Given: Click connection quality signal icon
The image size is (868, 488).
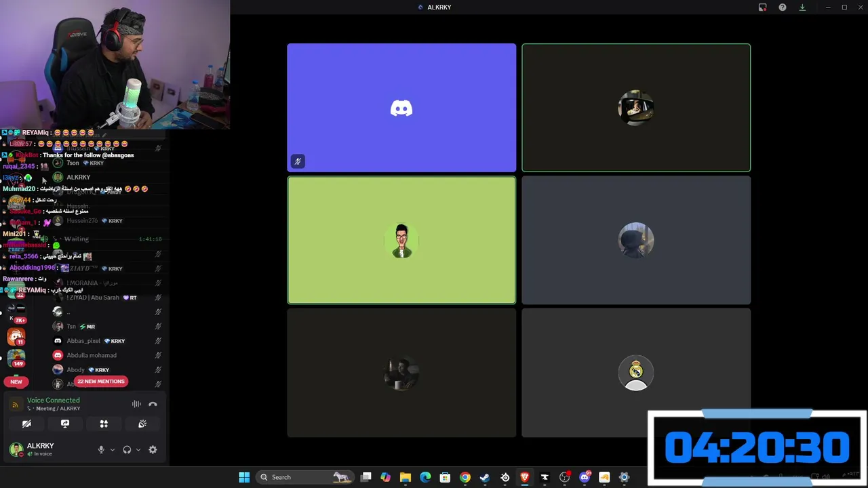Looking at the screenshot, I should click(x=16, y=405).
